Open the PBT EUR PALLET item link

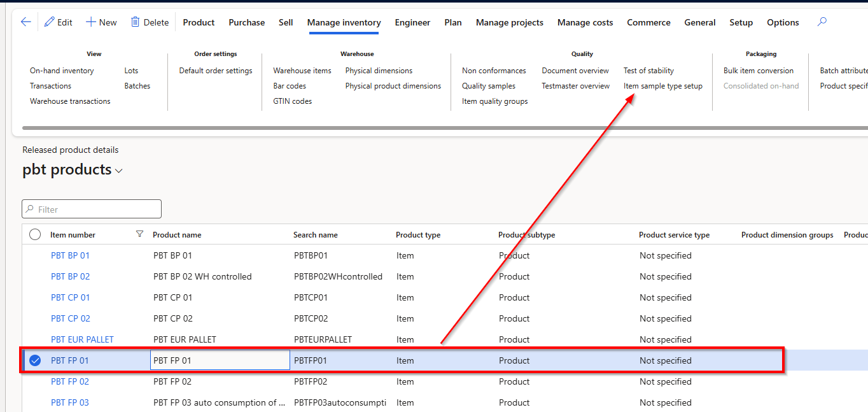point(82,339)
